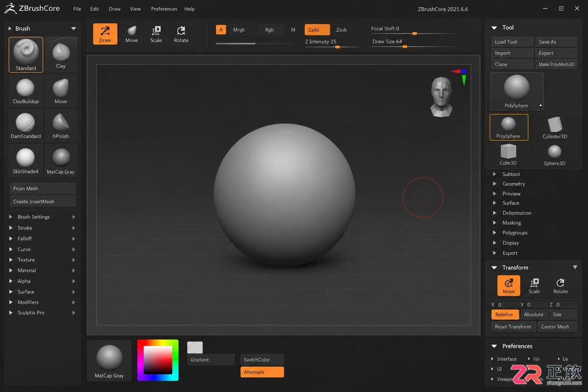Screen dimensions: 588x392
Task: Select Relative transform mode
Action: point(505,314)
